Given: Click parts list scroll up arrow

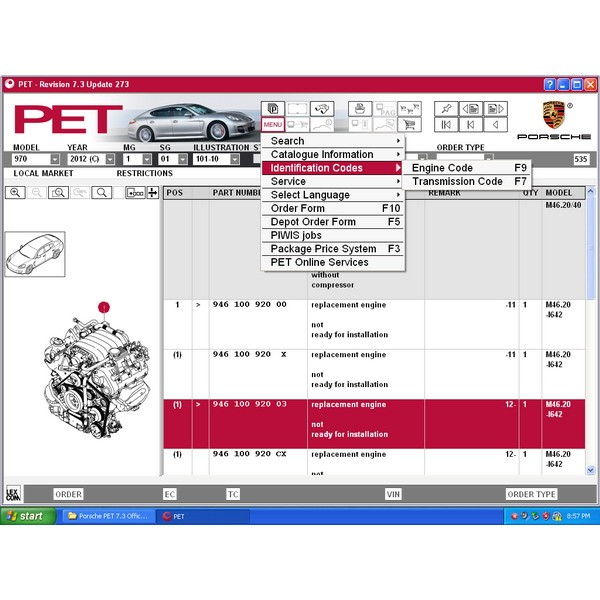Looking at the screenshot, I should click(x=590, y=191).
